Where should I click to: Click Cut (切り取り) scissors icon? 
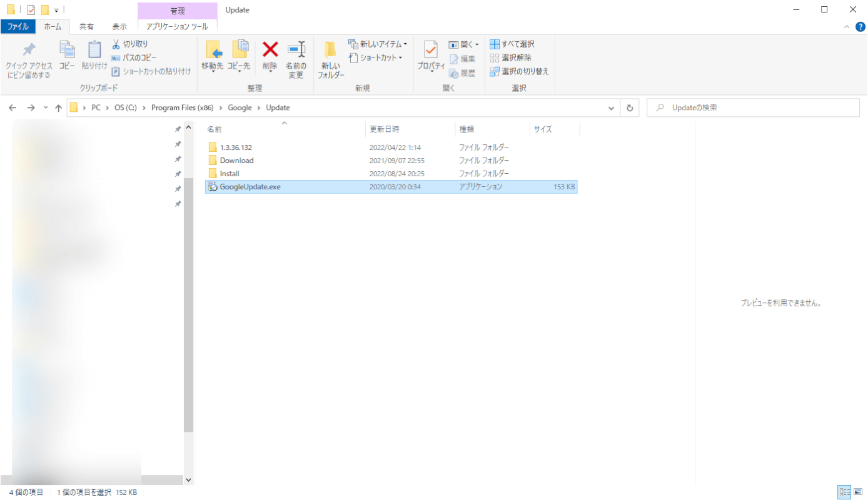coord(130,44)
